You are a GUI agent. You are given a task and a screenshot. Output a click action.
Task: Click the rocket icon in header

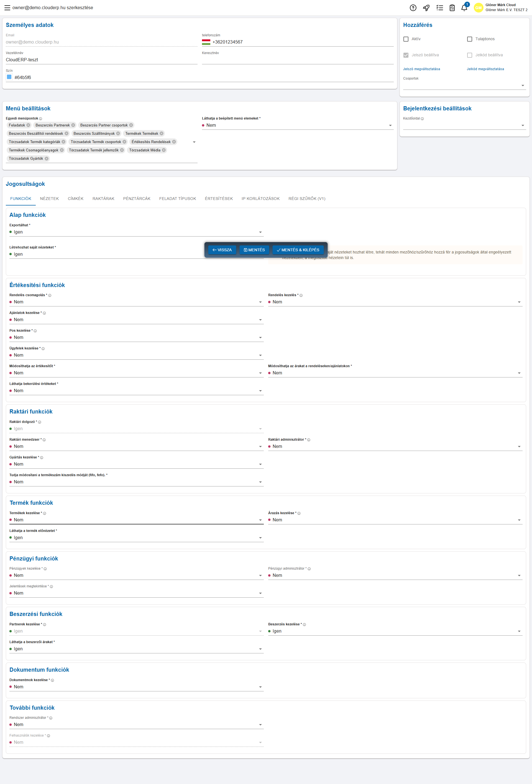(x=426, y=8)
